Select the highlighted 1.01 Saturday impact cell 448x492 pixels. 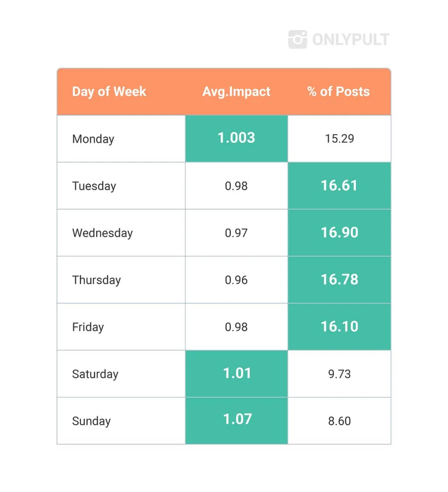(x=237, y=373)
